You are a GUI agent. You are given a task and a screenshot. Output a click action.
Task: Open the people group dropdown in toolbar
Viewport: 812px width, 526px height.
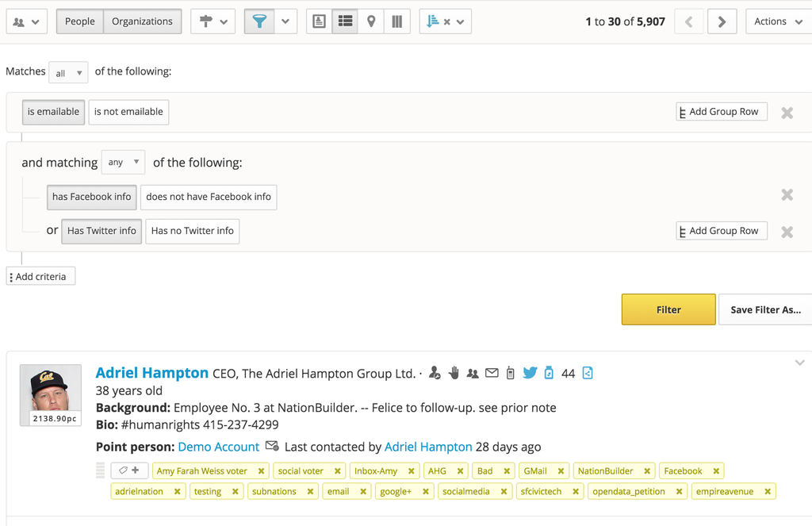[26, 21]
